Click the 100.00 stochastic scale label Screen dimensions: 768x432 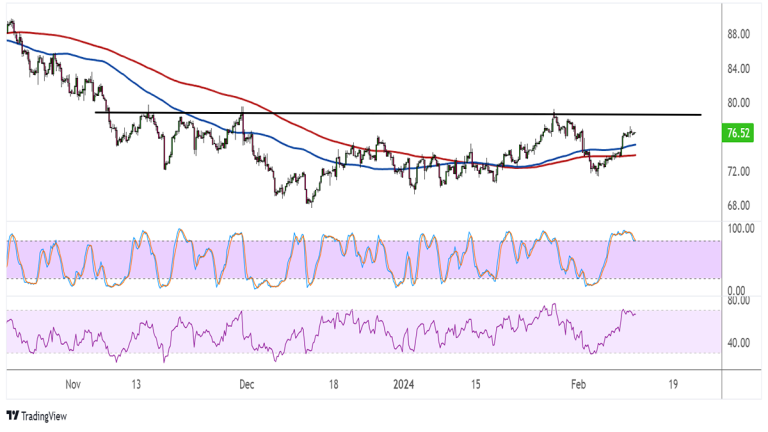click(740, 228)
